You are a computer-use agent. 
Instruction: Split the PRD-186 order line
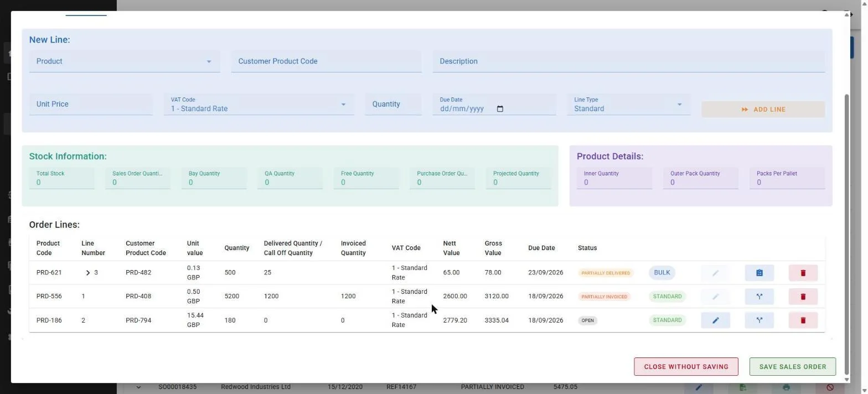(x=759, y=320)
